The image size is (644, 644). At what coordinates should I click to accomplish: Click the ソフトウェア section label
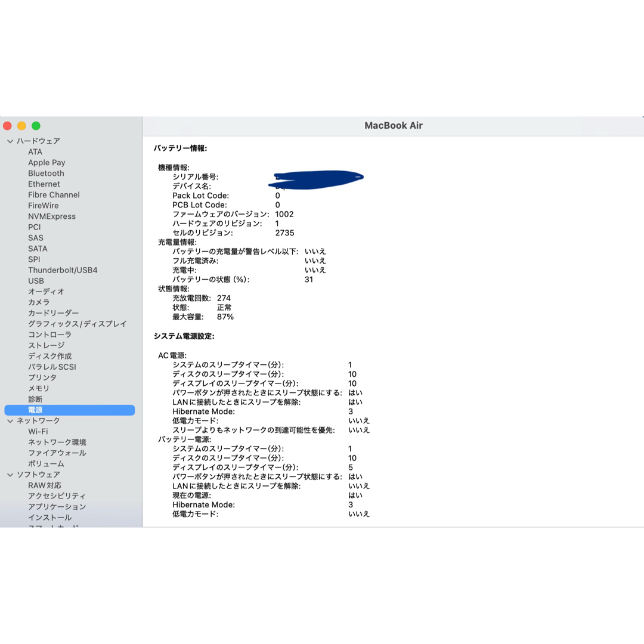pos(38,475)
